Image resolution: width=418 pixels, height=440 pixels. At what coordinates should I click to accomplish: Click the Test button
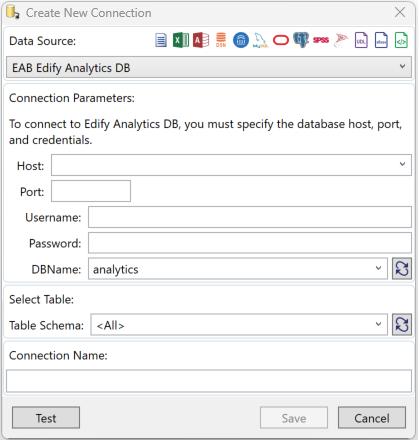(x=46, y=418)
